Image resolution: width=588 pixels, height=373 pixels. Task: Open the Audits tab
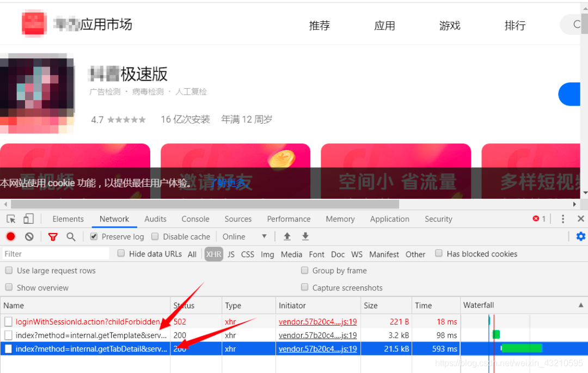click(x=155, y=219)
